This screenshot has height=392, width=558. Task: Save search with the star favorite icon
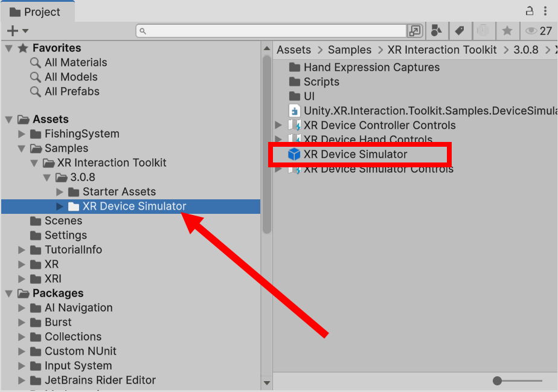tap(507, 31)
